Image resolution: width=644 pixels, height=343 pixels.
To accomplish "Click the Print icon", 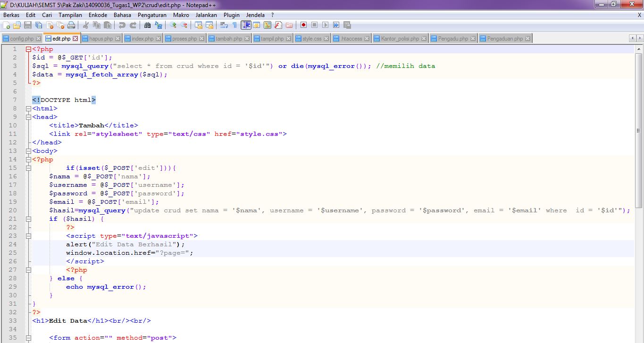I will [x=71, y=25].
